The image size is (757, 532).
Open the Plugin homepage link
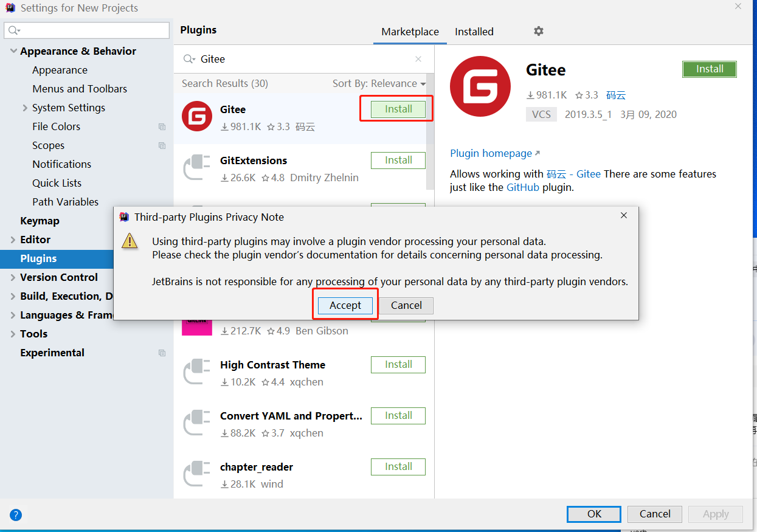point(495,153)
